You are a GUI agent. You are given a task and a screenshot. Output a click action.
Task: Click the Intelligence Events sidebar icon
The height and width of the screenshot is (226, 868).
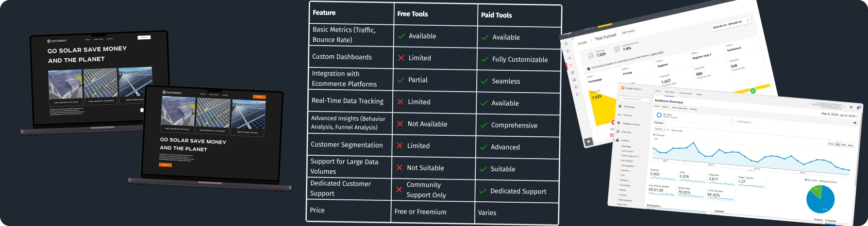618,123
